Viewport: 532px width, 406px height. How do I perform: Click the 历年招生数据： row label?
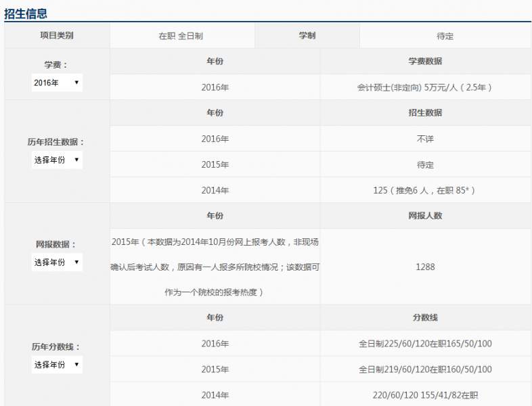[x=56, y=142]
